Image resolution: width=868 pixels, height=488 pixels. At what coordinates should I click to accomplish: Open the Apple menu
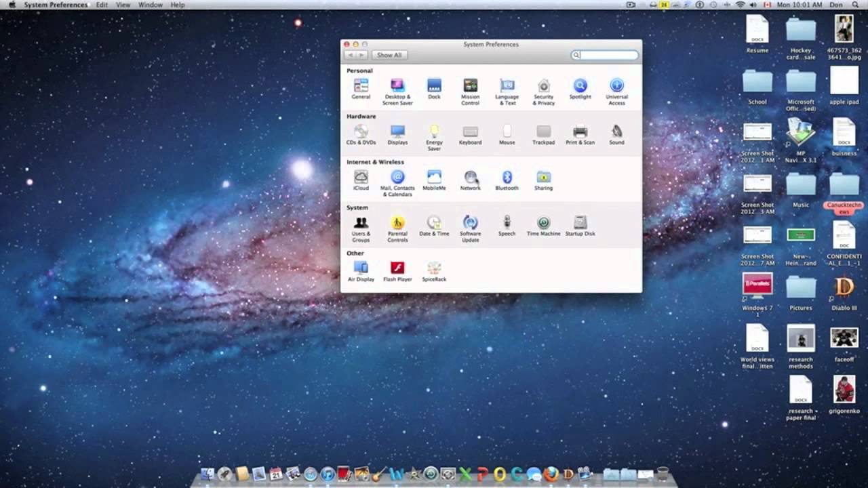tap(12, 5)
